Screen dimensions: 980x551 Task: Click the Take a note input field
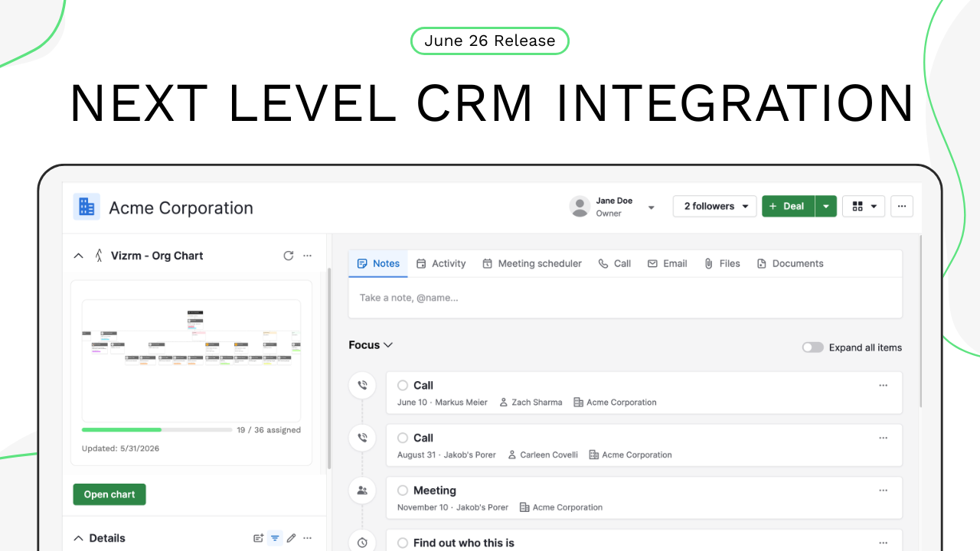[626, 298]
